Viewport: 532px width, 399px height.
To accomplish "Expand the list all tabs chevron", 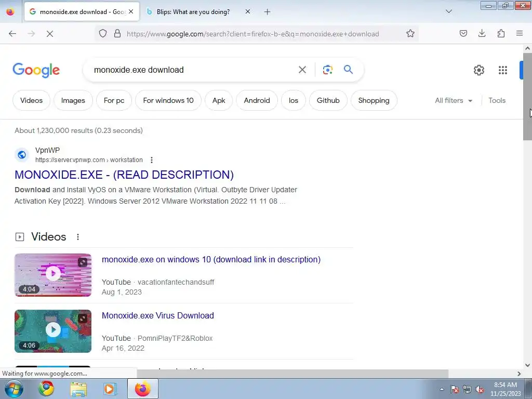I will coord(448,11).
